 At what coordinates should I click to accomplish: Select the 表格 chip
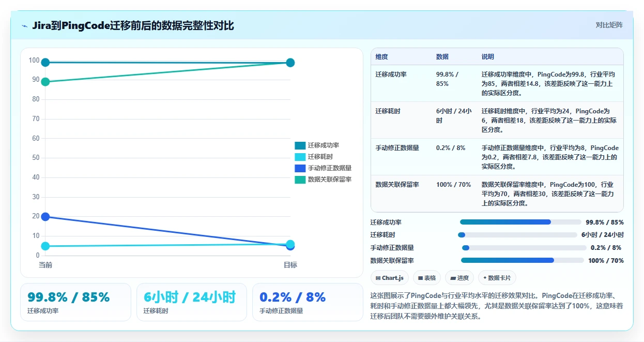coord(427,278)
